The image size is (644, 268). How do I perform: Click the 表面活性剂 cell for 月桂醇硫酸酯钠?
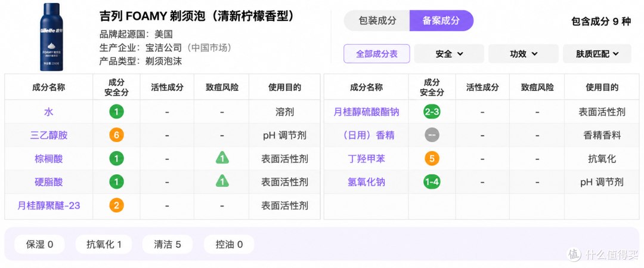(602, 112)
